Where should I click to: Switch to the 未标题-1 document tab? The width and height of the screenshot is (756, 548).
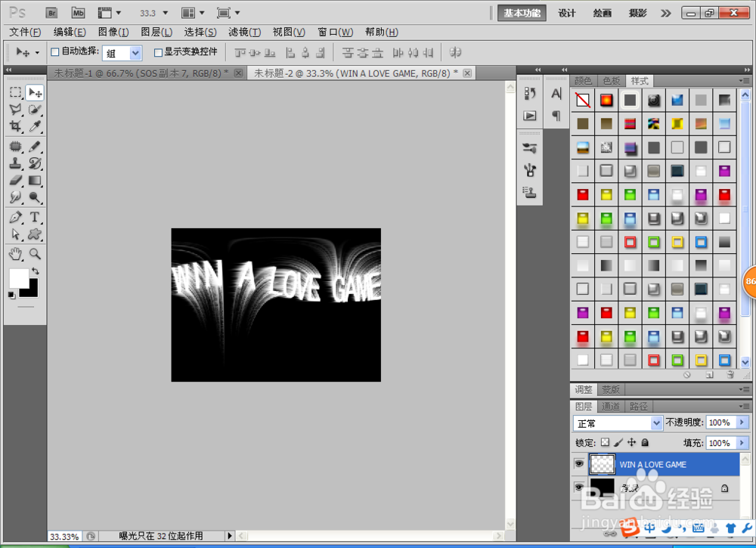[x=141, y=73]
